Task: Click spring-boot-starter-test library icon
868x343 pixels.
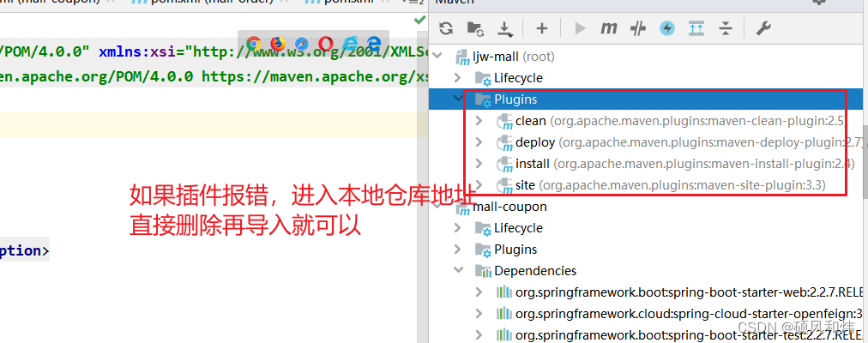Action: pos(503,334)
